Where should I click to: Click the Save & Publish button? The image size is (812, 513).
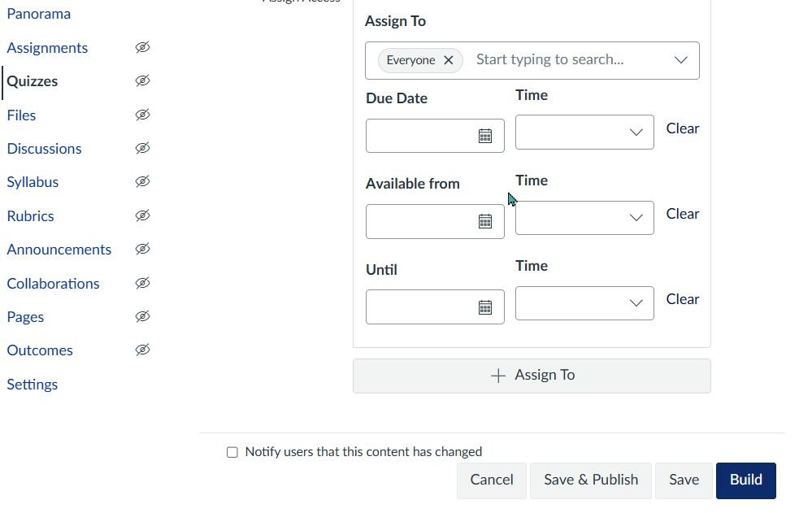tap(590, 480)
